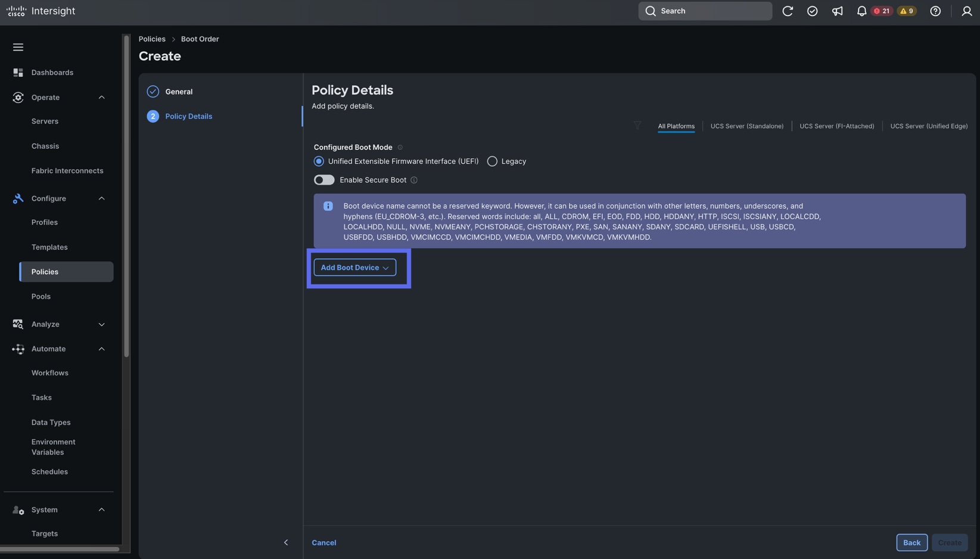Screen dimensions: 980x559
Task: Click the Policies breadcrumb link
Action: tap(151, 39)
